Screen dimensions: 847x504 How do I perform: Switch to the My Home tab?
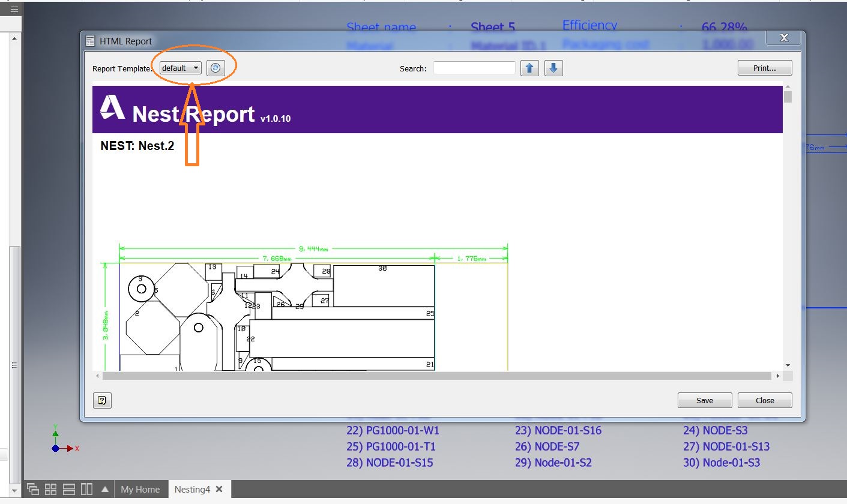point(140,489)
